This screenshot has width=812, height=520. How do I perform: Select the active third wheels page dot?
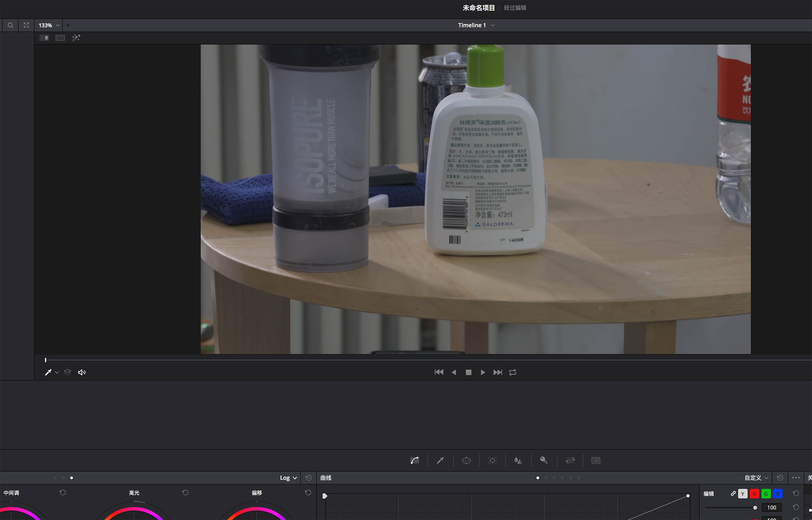tap(72, 478)
